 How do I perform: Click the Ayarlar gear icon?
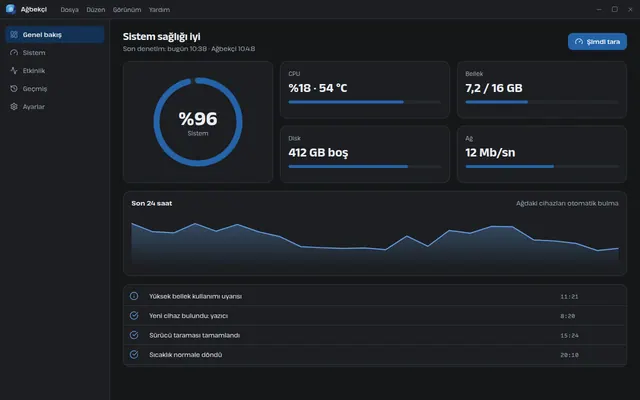[14, 107]
